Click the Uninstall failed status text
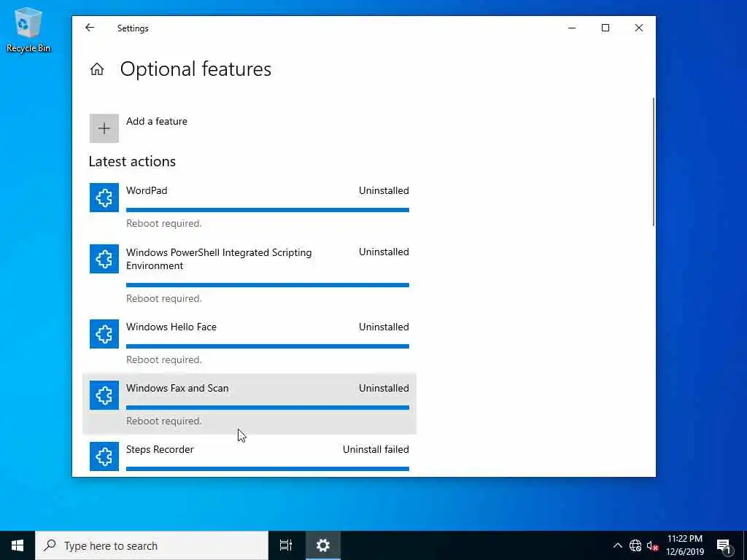 coord(376,449)
